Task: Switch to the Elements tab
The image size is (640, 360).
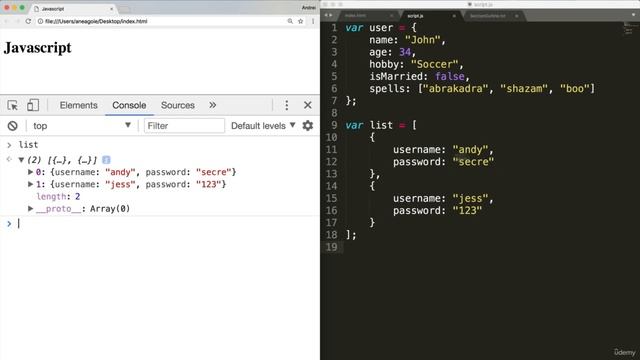Action: pos(79,105)
